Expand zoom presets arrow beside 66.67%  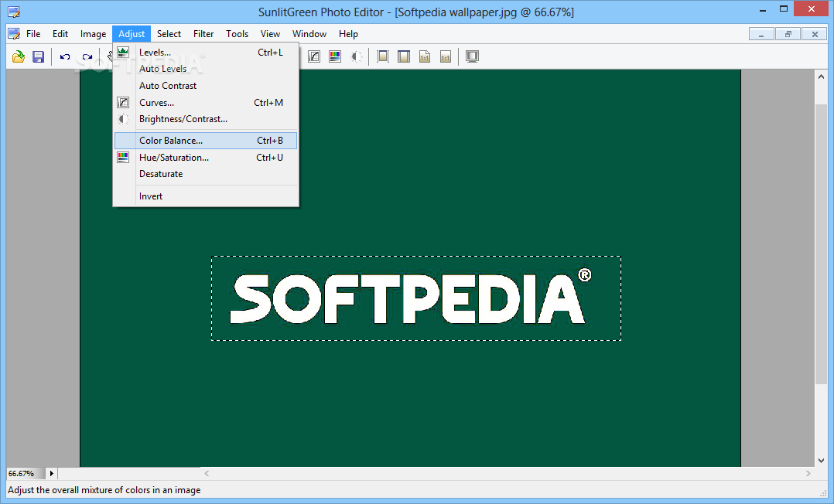coord(52,473)
